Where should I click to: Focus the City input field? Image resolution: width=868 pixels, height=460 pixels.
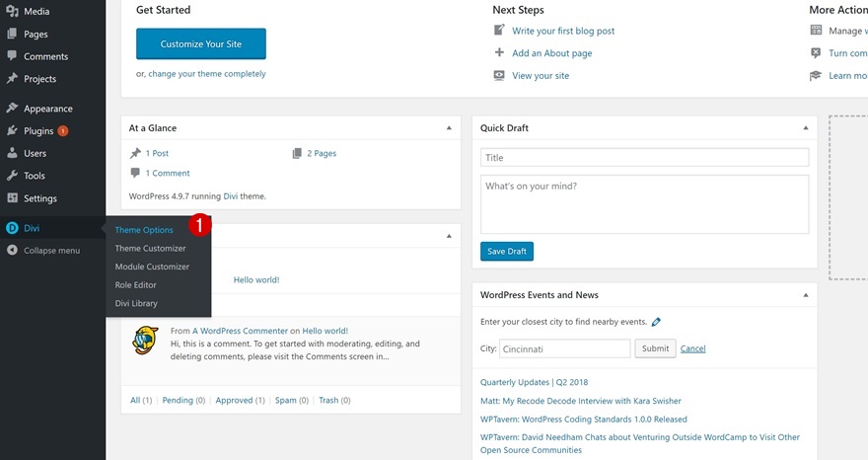[564, 348]
